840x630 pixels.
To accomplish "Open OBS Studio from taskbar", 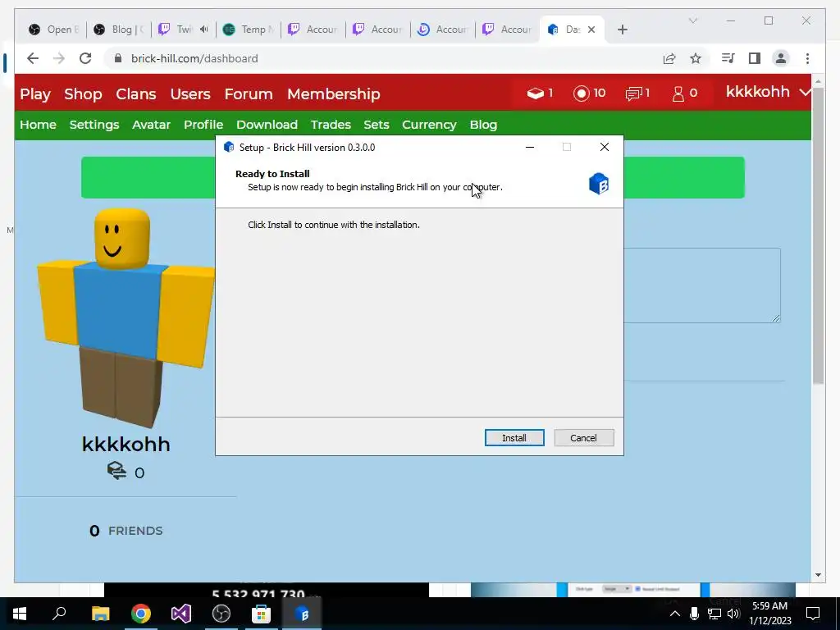I will (x=221, y=614).
